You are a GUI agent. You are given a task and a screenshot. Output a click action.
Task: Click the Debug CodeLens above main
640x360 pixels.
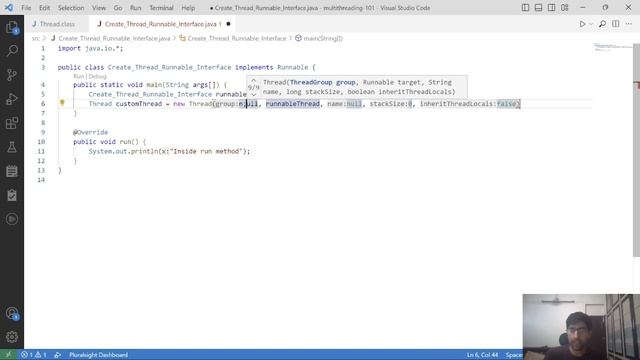pyautogui.click(x=98, y=76)
